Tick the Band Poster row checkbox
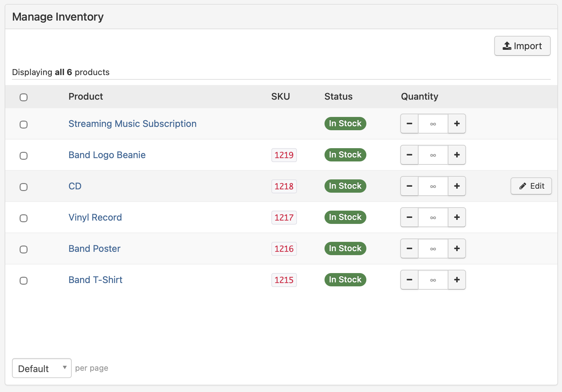This screenshot has width=562, height=392. tap(24, 249)
